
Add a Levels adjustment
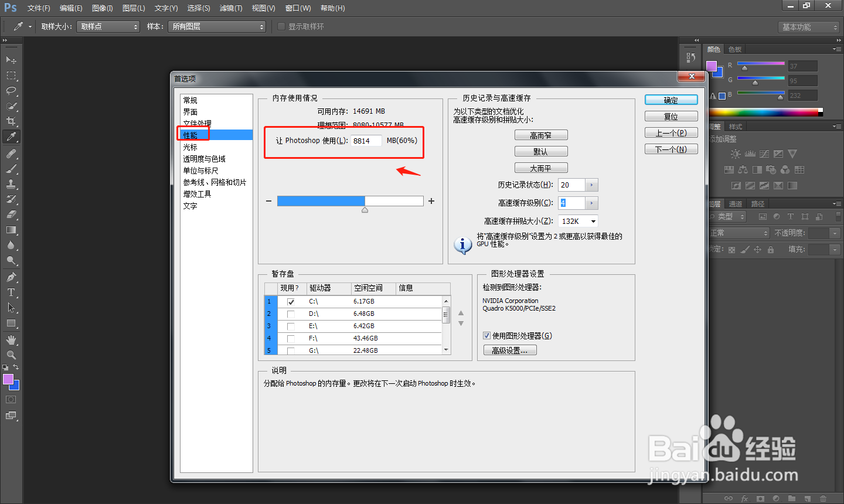point(750,154)
